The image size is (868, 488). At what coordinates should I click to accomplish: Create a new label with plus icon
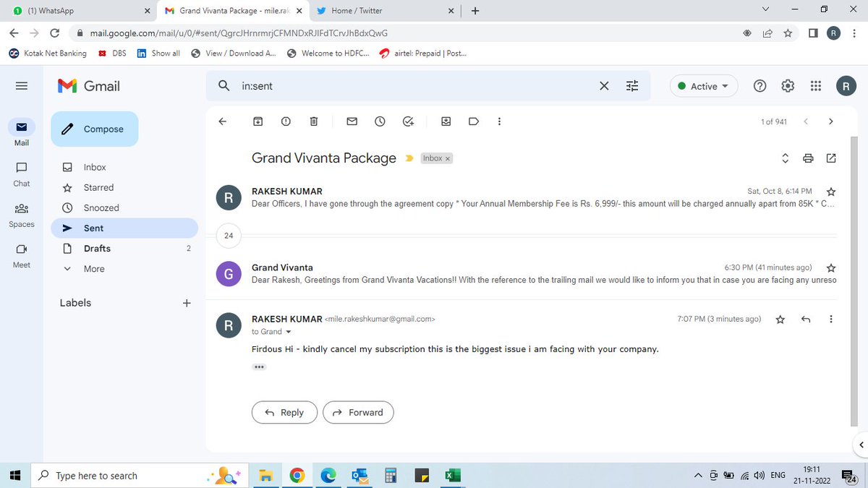tap(187, 303)
